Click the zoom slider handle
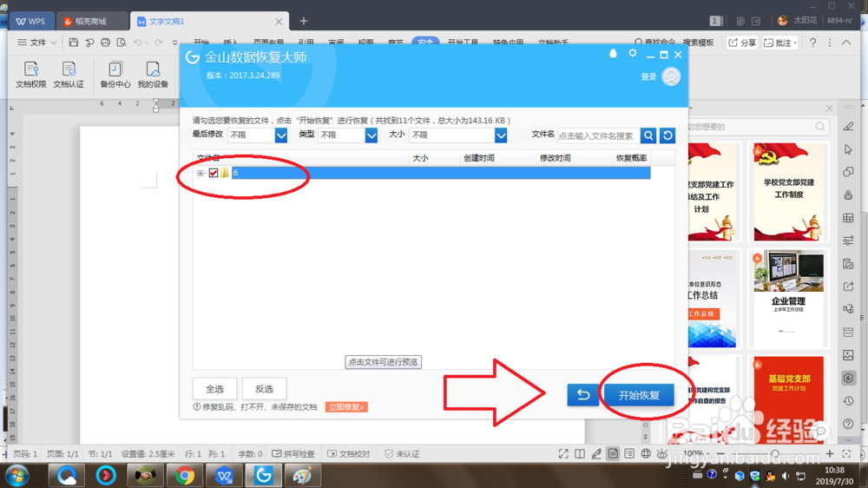 pos(775,453)
